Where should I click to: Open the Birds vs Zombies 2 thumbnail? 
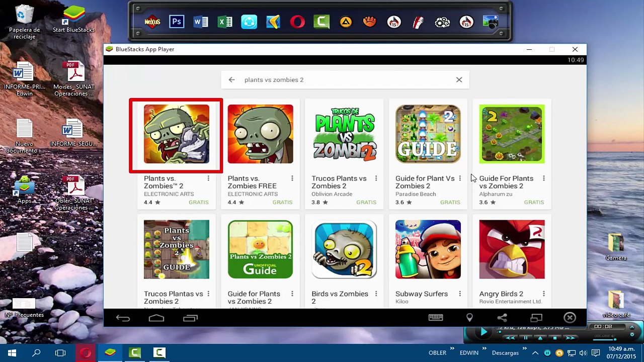(x=344, y=249)
